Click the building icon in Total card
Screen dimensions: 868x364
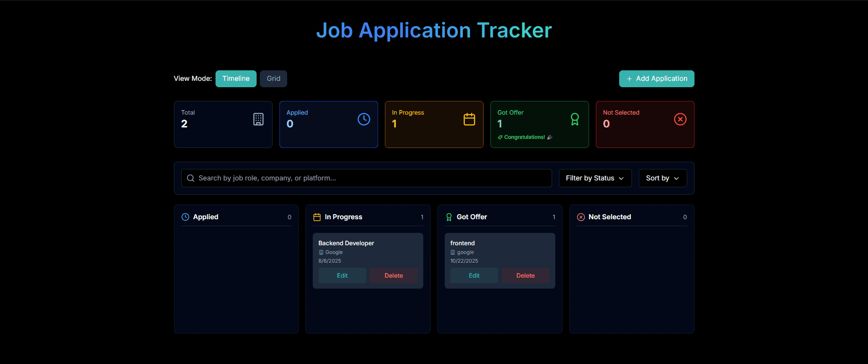point(258,119)
